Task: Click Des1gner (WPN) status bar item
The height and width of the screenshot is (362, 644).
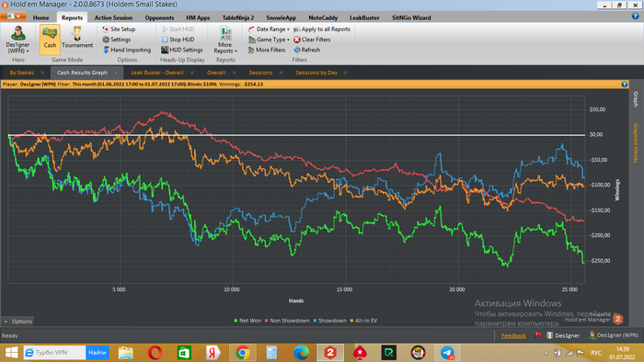Action: pos(614,335)
